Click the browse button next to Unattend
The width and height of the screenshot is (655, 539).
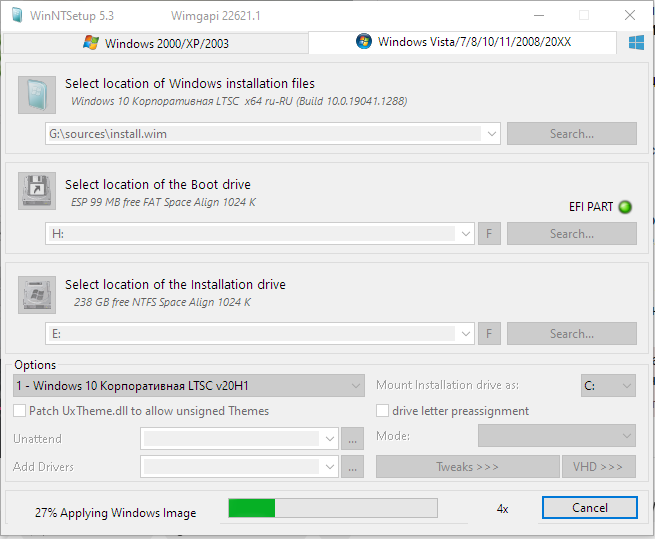tap(353, 439)
